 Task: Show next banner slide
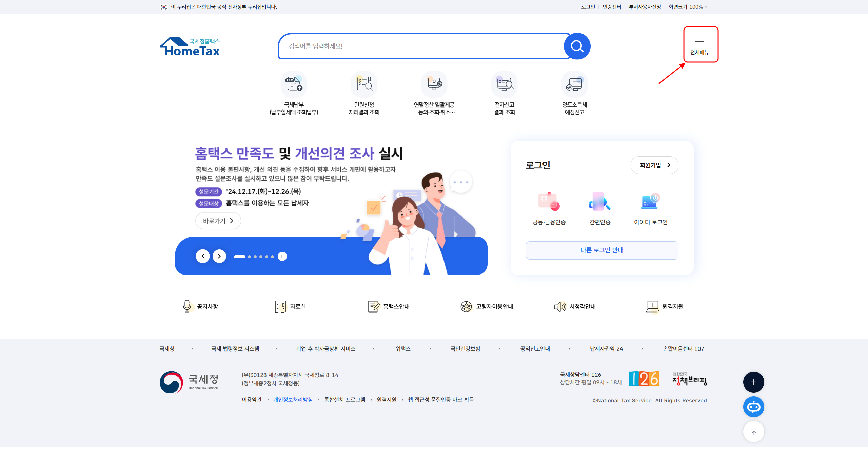(x=219, y=256)
